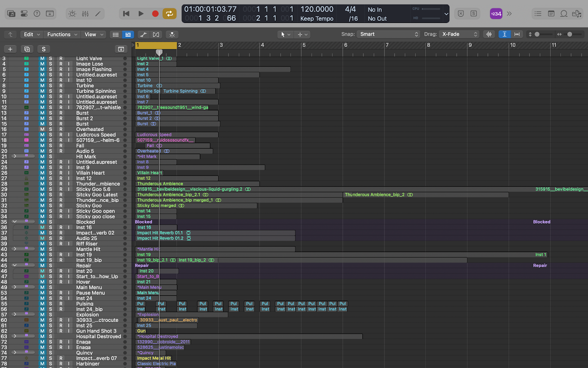Enable Catch playhead button
This screenshot has height=368, width=588.
pyautogui.click(x=172, y=34)
